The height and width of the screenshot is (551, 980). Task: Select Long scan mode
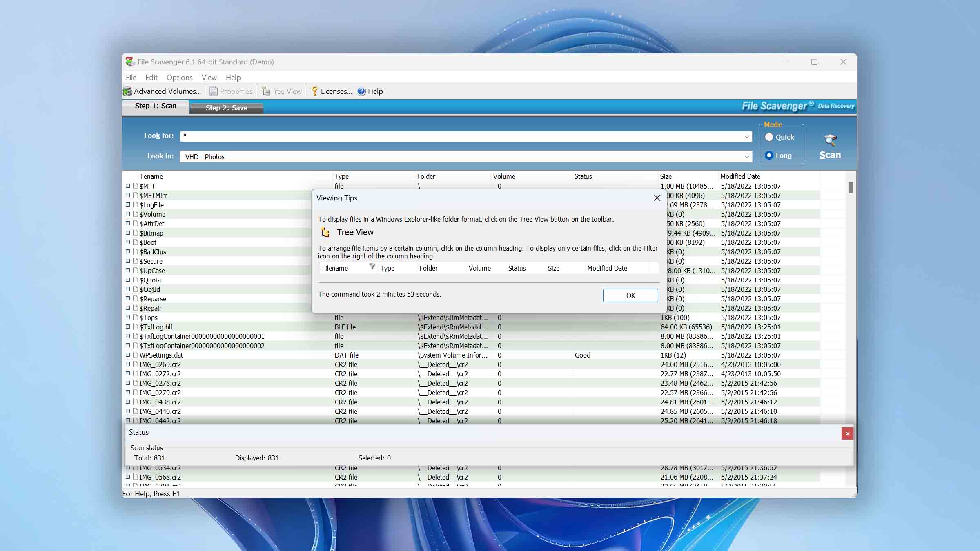tap(769, 156)
